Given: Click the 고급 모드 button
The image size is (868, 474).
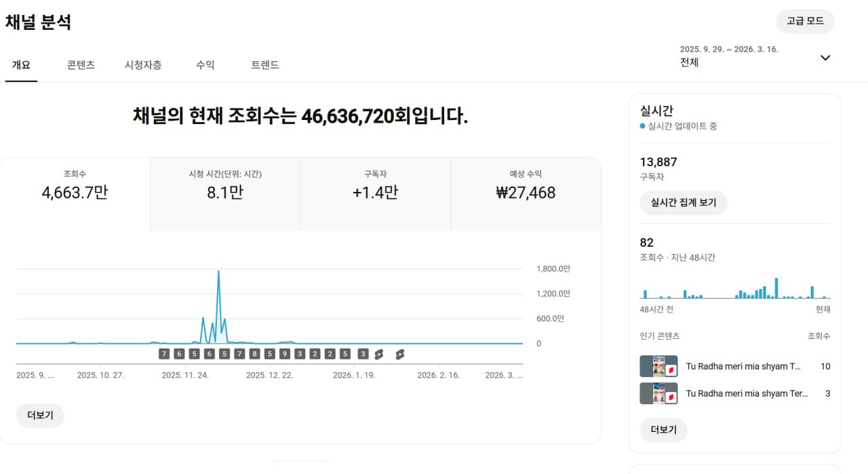Looking at the screenshot, I should (805, 21).
